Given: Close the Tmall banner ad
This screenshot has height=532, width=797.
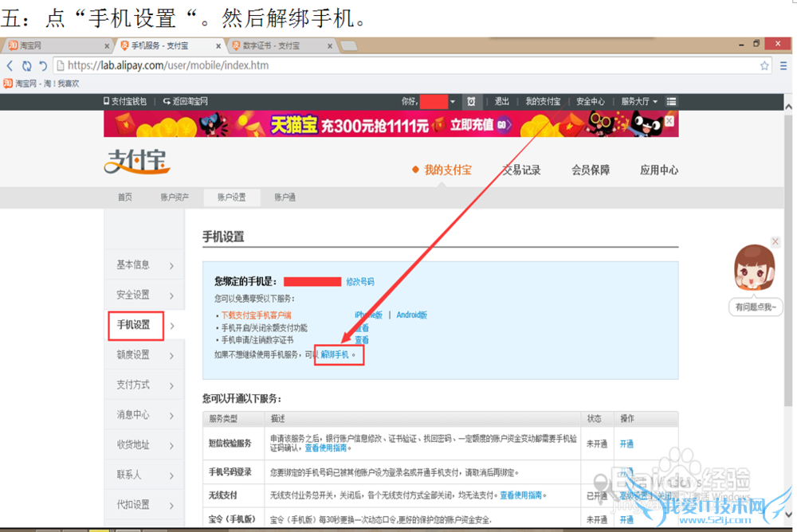Looking at the screenshot, I should tap(669, 121).
